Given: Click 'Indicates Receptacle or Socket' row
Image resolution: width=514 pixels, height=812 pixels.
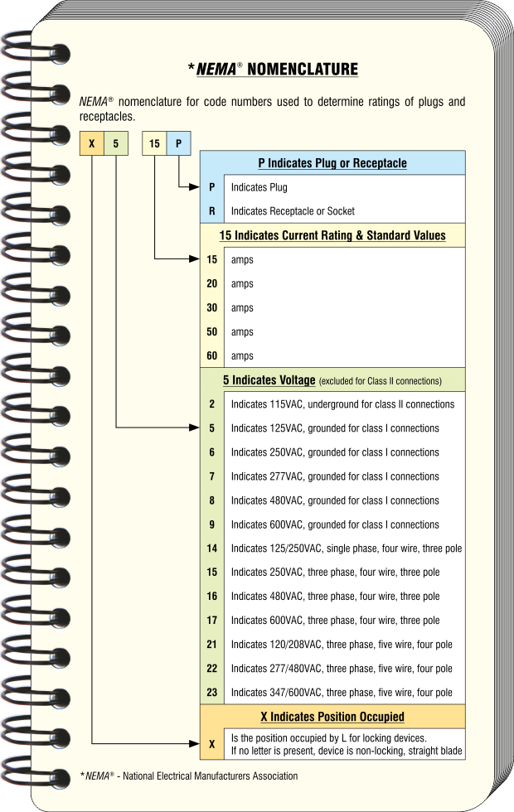Looking at the screenshot, I should click(332, 211).
